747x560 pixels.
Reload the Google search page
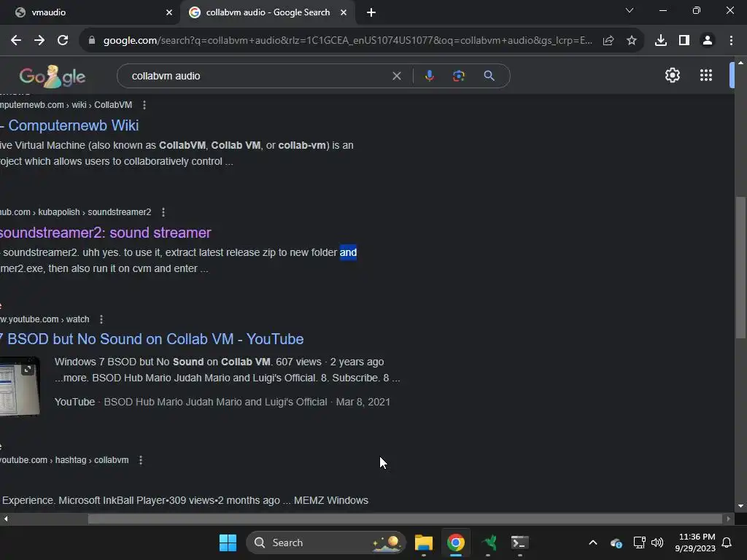coord(63,41)
